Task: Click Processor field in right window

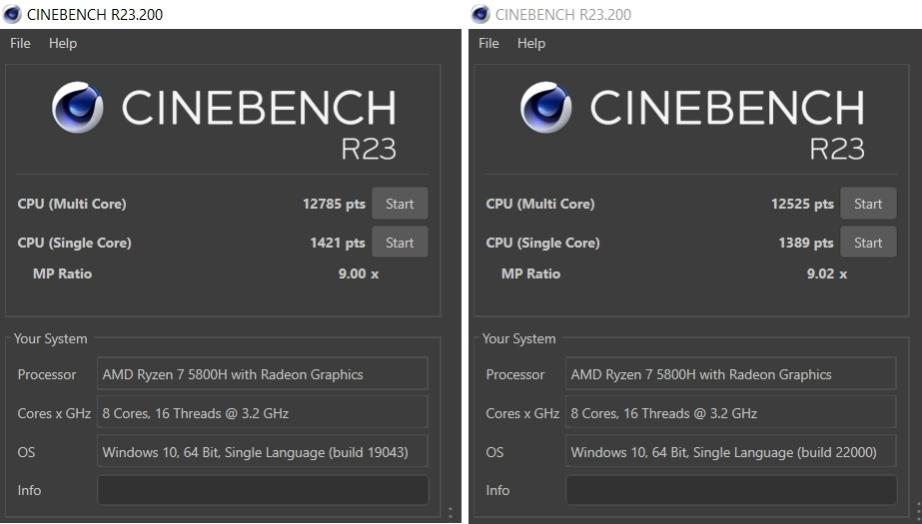Action: coord(731,374)
